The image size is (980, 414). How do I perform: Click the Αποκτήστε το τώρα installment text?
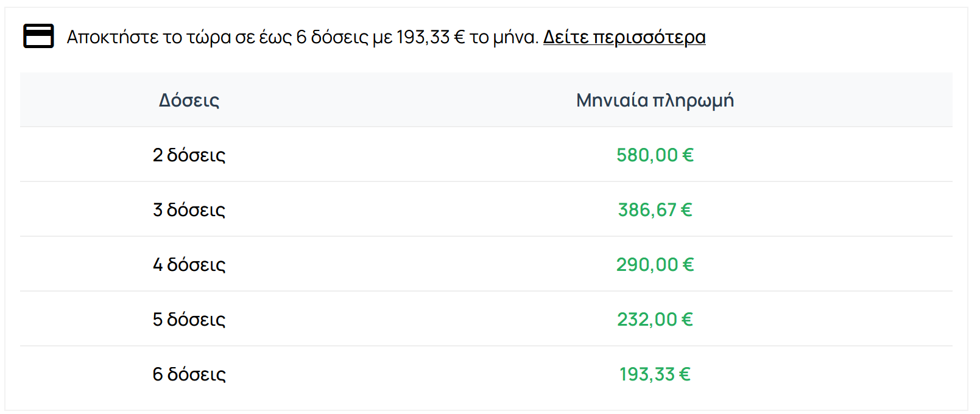[303, 37]
